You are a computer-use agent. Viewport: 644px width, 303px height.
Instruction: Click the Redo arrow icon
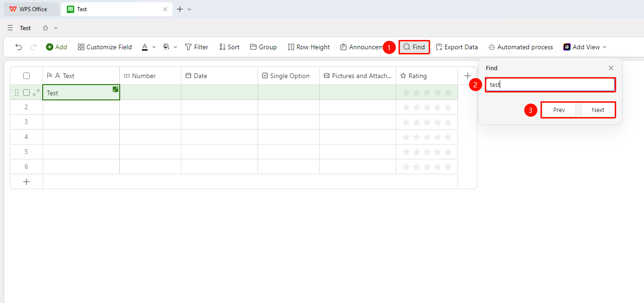(x=33, y=47)
